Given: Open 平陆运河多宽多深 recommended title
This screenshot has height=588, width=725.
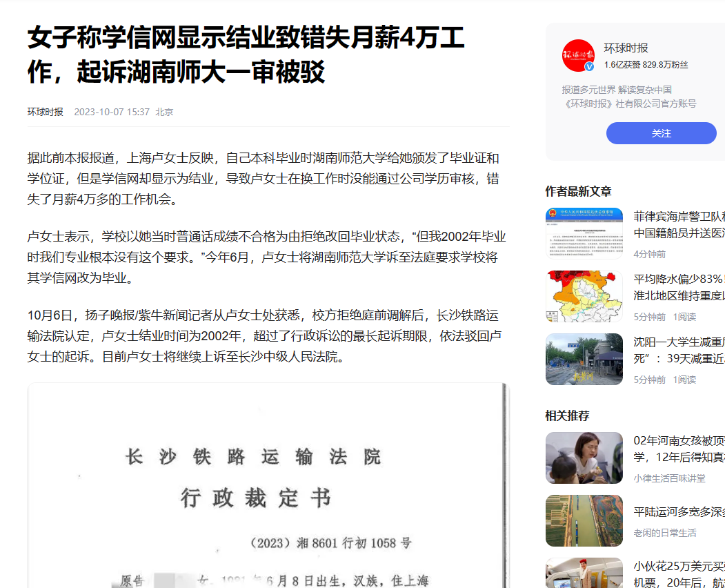Looking at the screenshot, I should [x=679, y=511].
